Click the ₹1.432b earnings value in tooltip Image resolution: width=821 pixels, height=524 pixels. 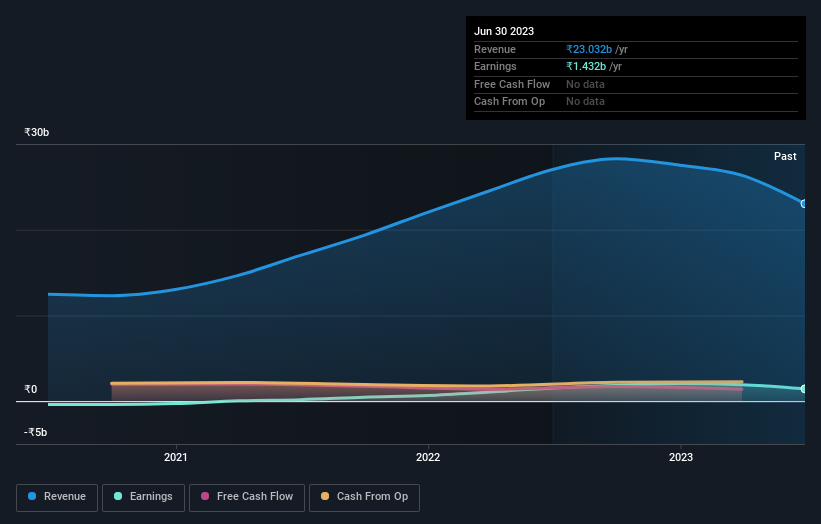[x=586, y=66]
